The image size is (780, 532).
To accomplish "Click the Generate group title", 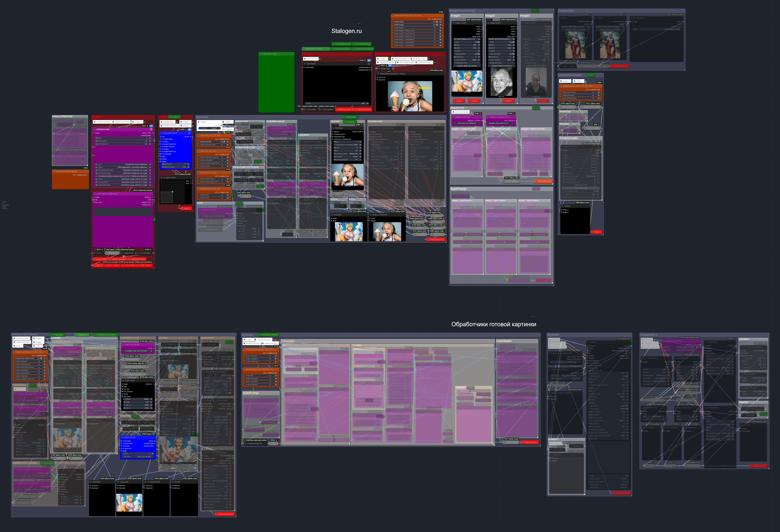I will pyautogui.click(x=202, y=117).
